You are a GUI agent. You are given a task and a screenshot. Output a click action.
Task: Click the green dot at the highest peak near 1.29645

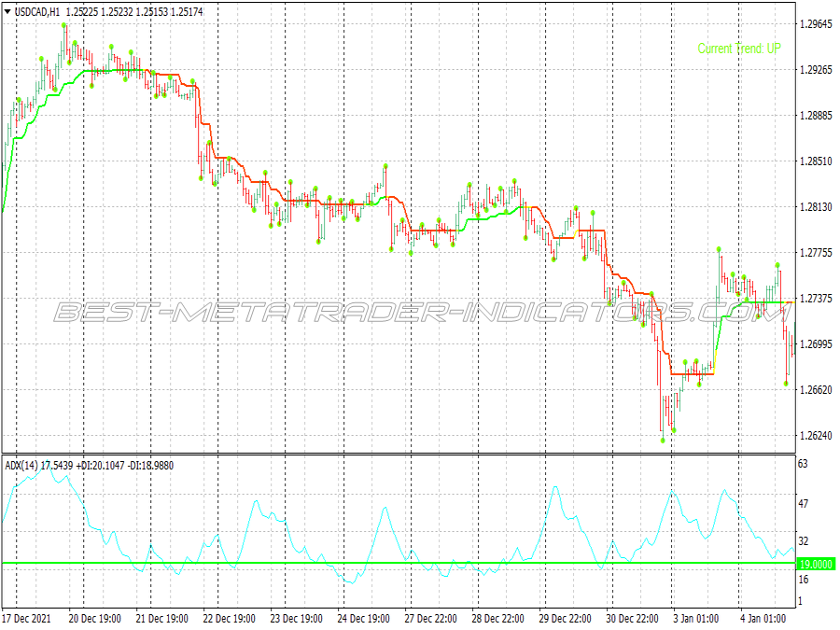click(x=64, y=25)
